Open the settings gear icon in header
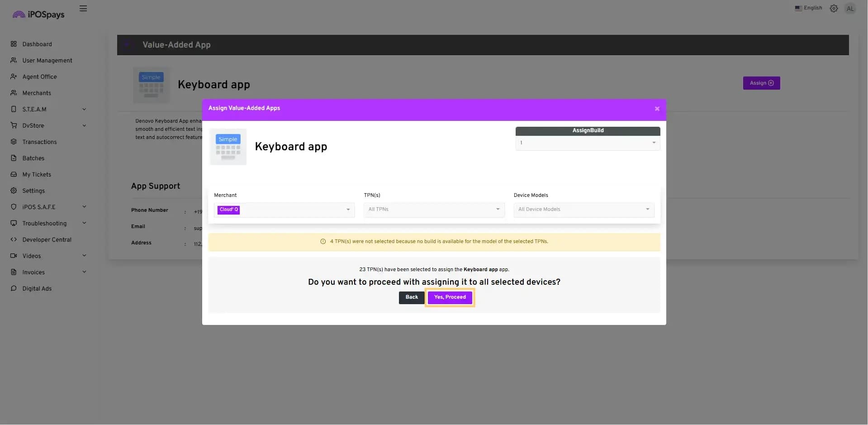 click(834, 9)
